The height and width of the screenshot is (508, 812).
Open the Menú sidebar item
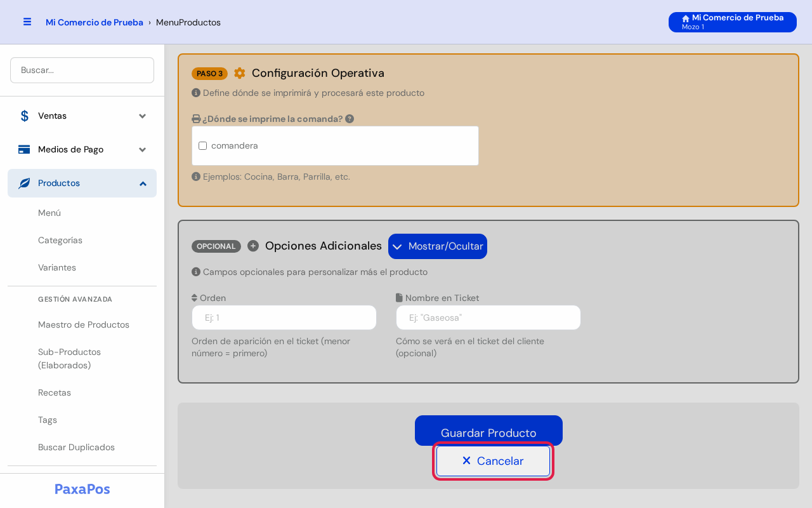(x=49, y=213)
